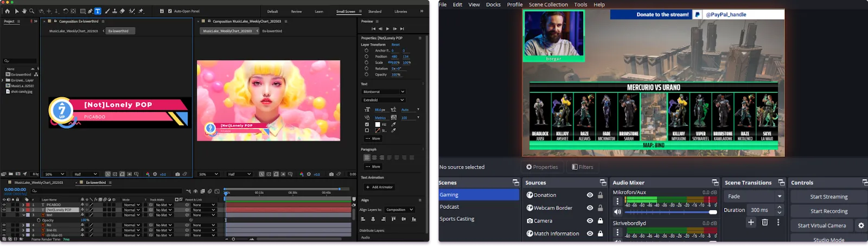
Task: Open the OBS Docks menu
Action: (493, 4)
